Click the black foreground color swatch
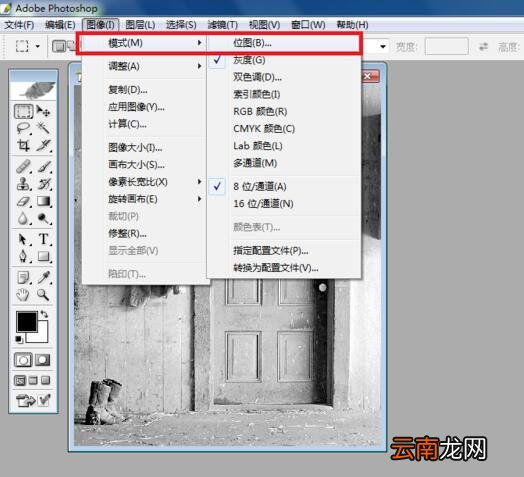The height and width of the screenshot is (477, 524). [x=27, y=322]
